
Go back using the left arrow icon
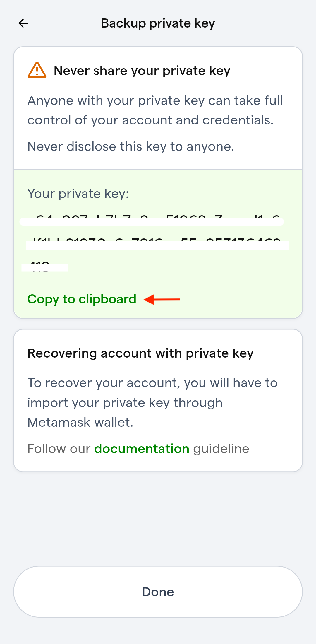click(x=23, y=23)
